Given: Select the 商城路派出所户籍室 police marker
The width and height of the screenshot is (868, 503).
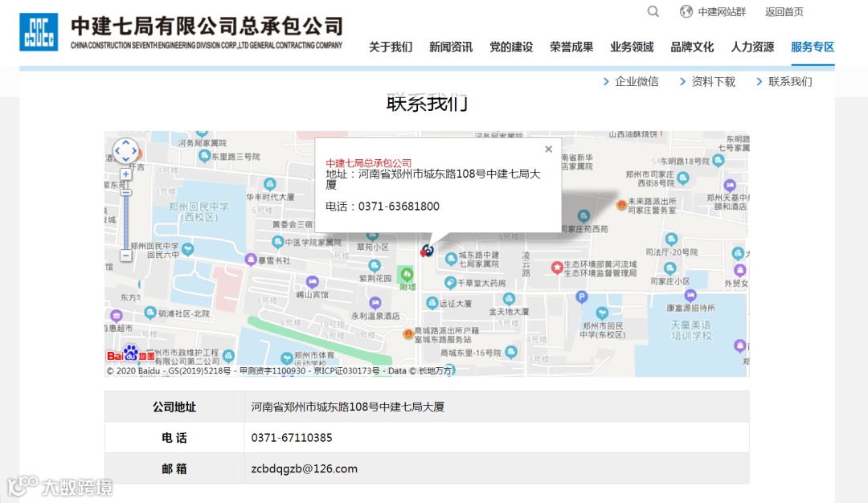Looking at the screenshot, I should click(408, 334).
